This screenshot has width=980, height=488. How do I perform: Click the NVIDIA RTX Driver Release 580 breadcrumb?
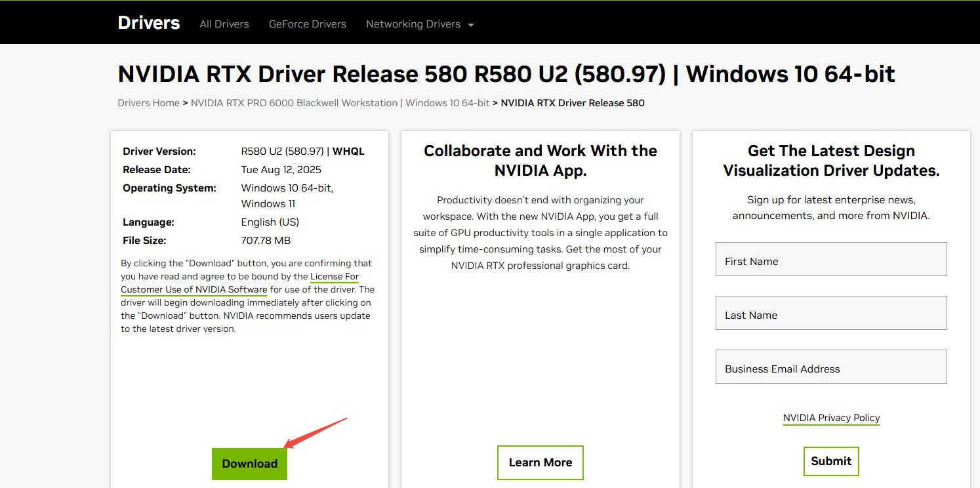point(572,103)
